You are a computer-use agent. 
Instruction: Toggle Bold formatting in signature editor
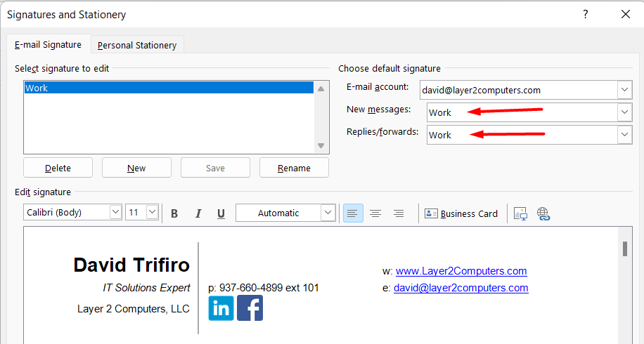174,213
